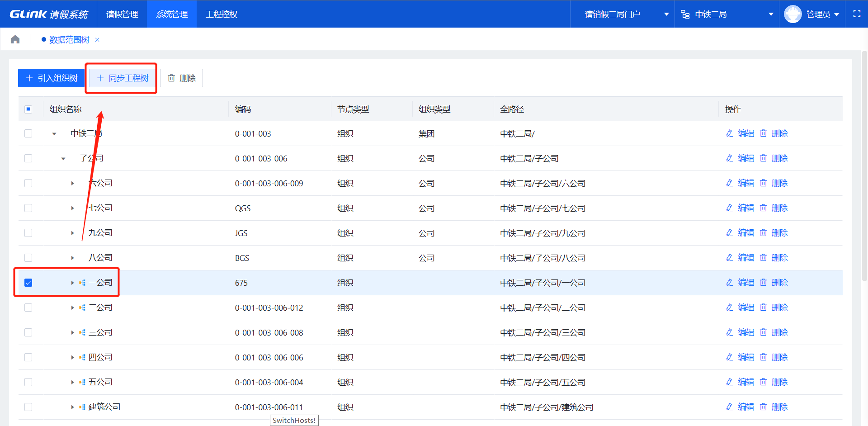868x426 pixels.
Task: Click the 组织名称 column header
Action: [x=66, y=109]
